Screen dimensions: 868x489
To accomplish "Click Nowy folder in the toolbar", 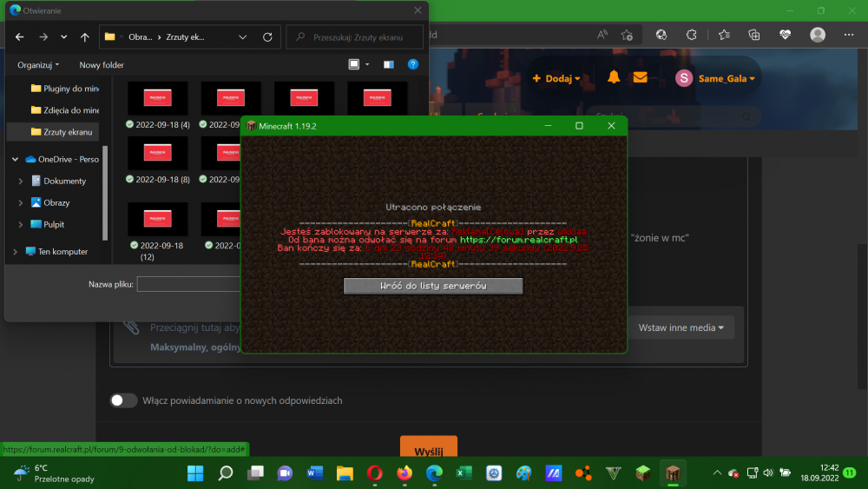I will (102, 64).
